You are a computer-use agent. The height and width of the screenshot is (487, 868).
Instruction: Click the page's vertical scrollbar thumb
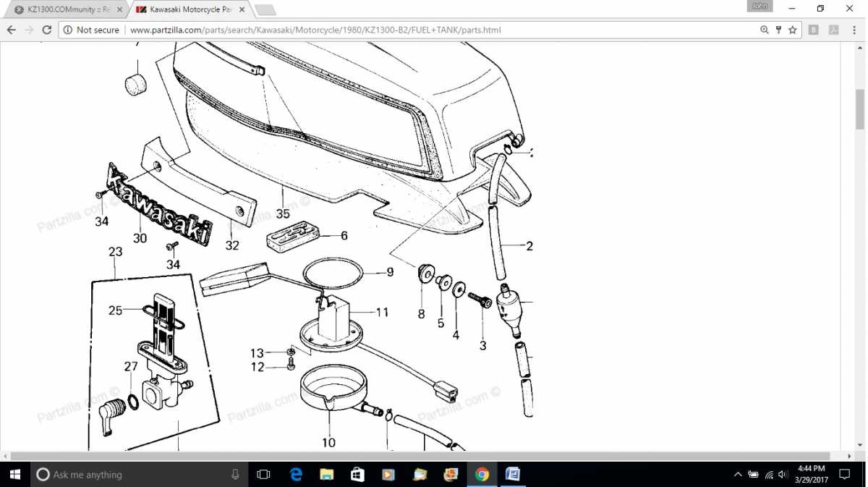(x=860, y=109)
